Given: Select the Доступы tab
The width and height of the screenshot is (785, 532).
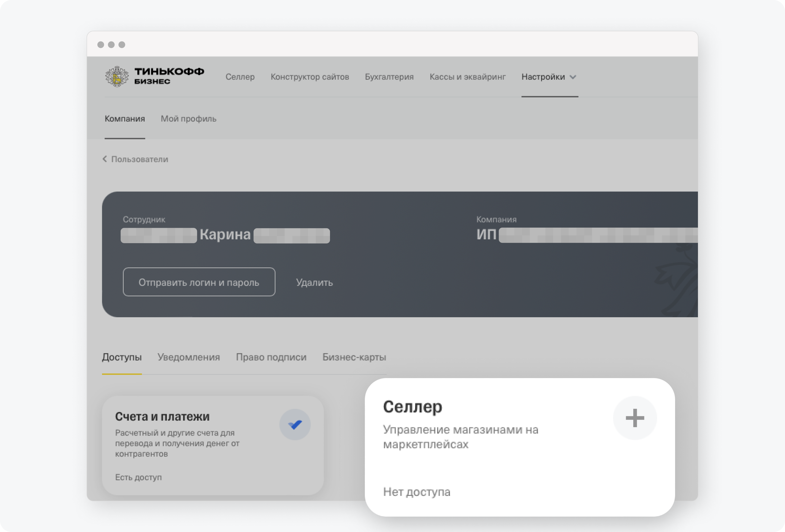Looking at the screenshot, I should [x=122, y=357].
